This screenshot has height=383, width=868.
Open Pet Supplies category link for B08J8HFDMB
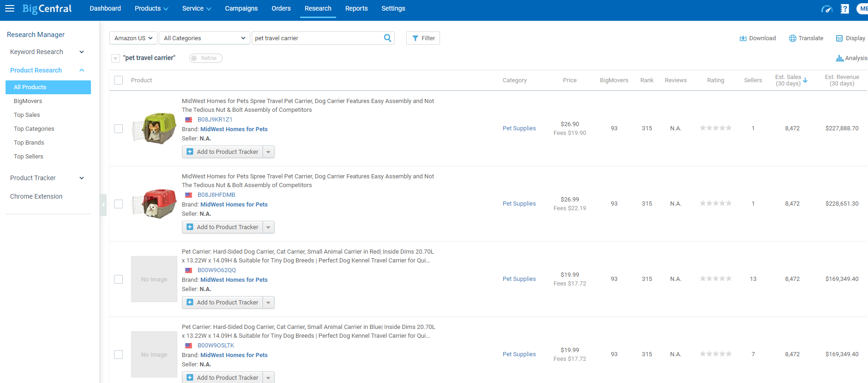point(519,204)
